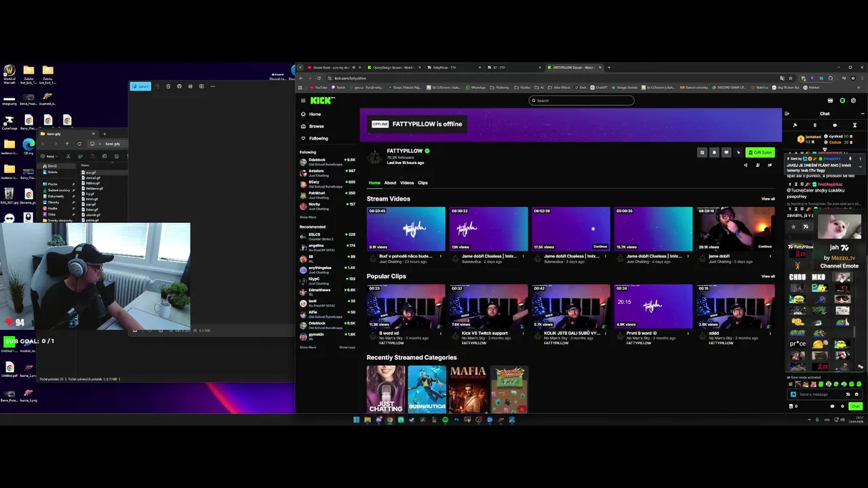Screen dimensions: 868x488
Task: Open the Nový dropdown in File Explorer
Action: click(x=50, y=156)
